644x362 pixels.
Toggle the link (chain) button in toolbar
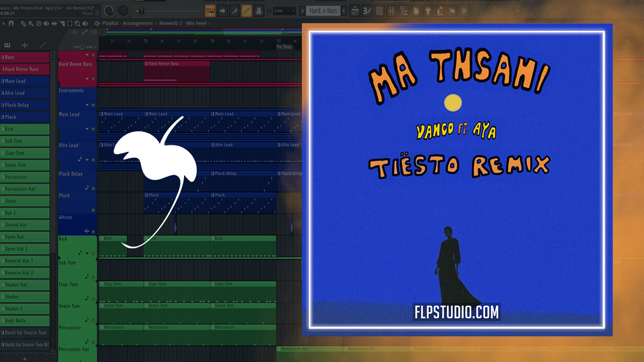(x=247, y=11)
